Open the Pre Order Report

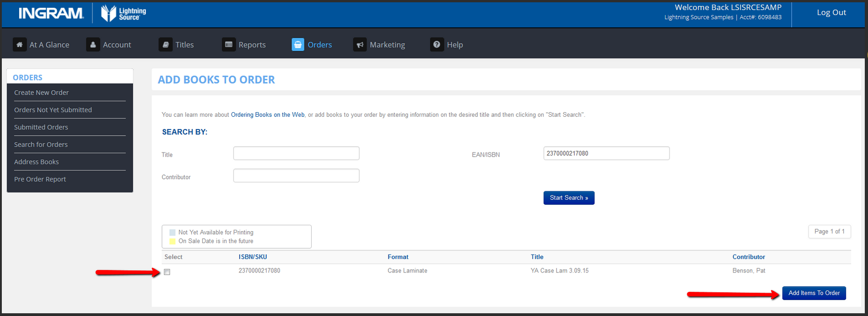(40, 179)
